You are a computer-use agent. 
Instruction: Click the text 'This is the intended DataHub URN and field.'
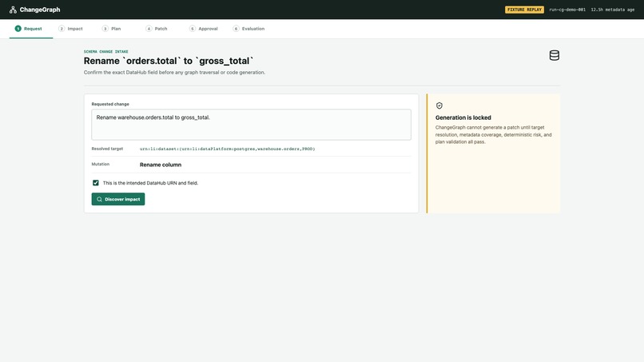pyautogui.click(x=150, y=183)
